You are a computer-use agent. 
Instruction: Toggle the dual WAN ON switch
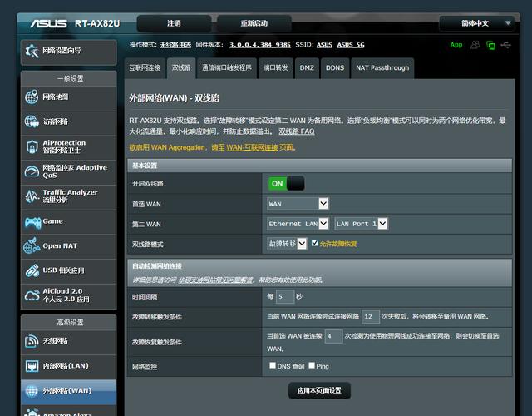[286, 183]
